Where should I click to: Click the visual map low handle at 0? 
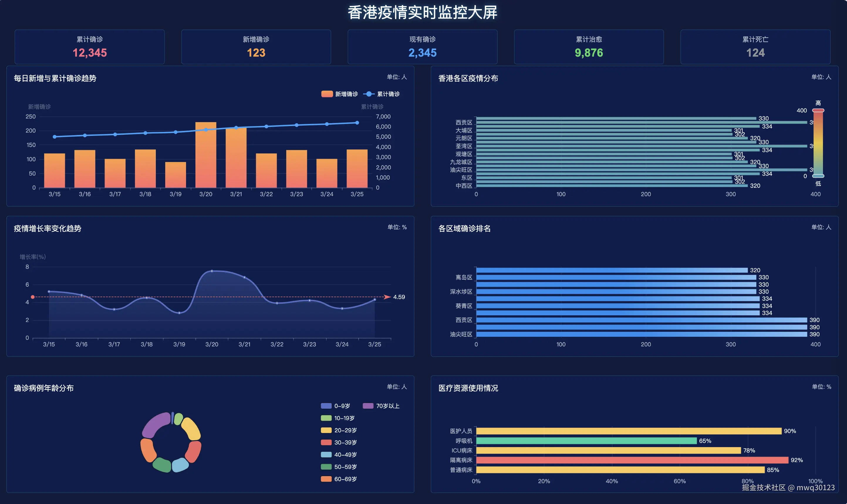pos(818,176)
